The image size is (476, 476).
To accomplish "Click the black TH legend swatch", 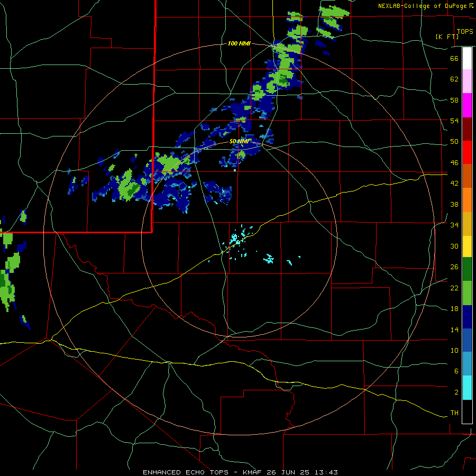I will [467, 411].
